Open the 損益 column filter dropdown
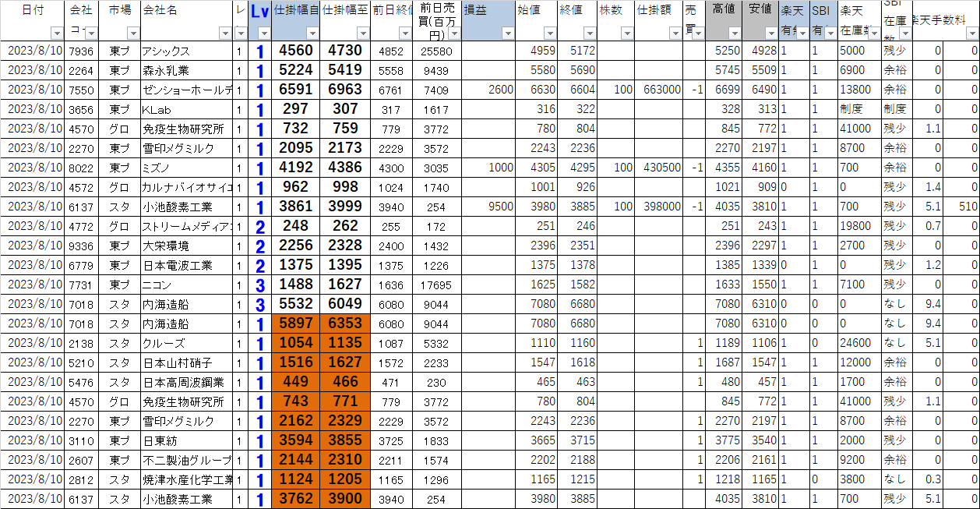 point(508,34)
